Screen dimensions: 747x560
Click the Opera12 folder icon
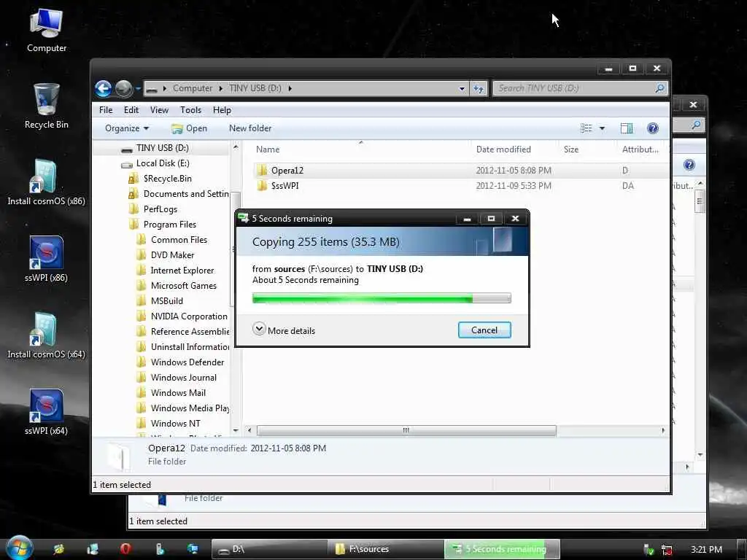tap(262, 171)
